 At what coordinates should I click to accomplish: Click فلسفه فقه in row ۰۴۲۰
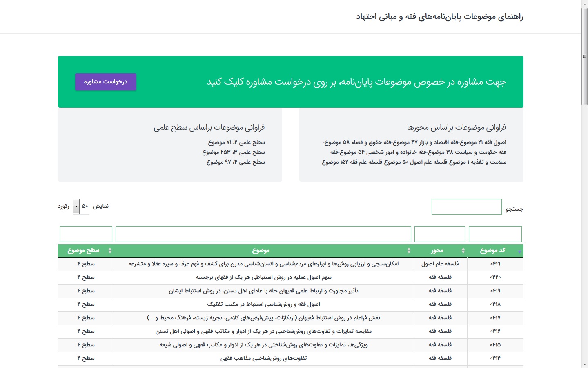click(x=440, y=278)
